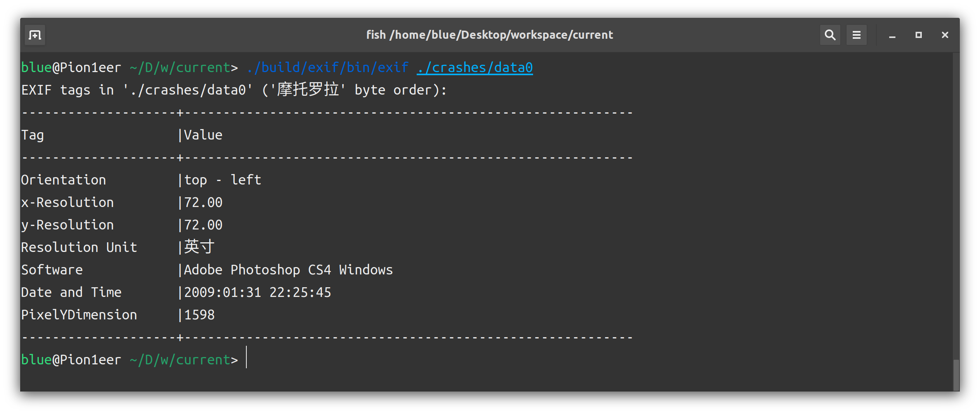980x414 pixels.
Task: Select the byte order text 摩托罗拉
Action: pyautogui.click(x=310, y=89)
